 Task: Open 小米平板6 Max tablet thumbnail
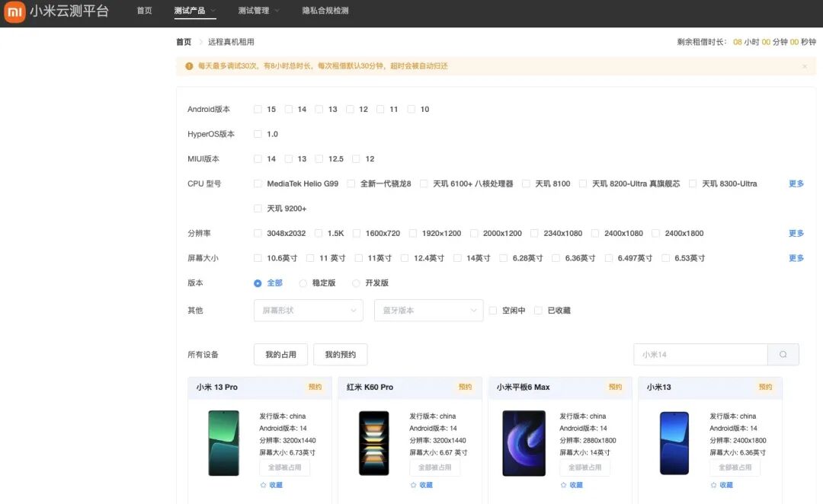524,443
